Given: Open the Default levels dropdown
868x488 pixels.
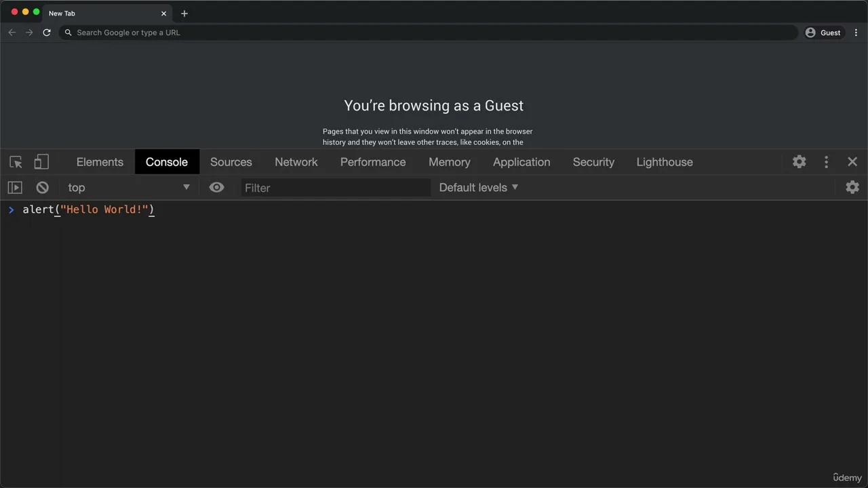Looking at the screenshot, I should pyautogui.click(x=478, y=188).
